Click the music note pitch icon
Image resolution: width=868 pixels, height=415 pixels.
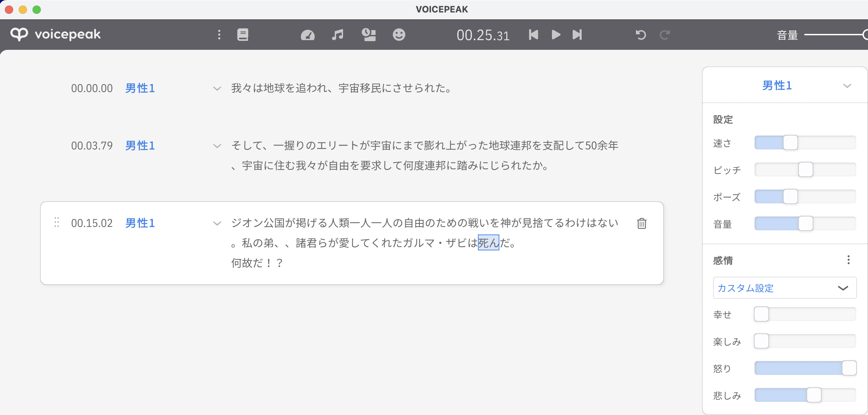pyautogui.click(x=338, y=35)
